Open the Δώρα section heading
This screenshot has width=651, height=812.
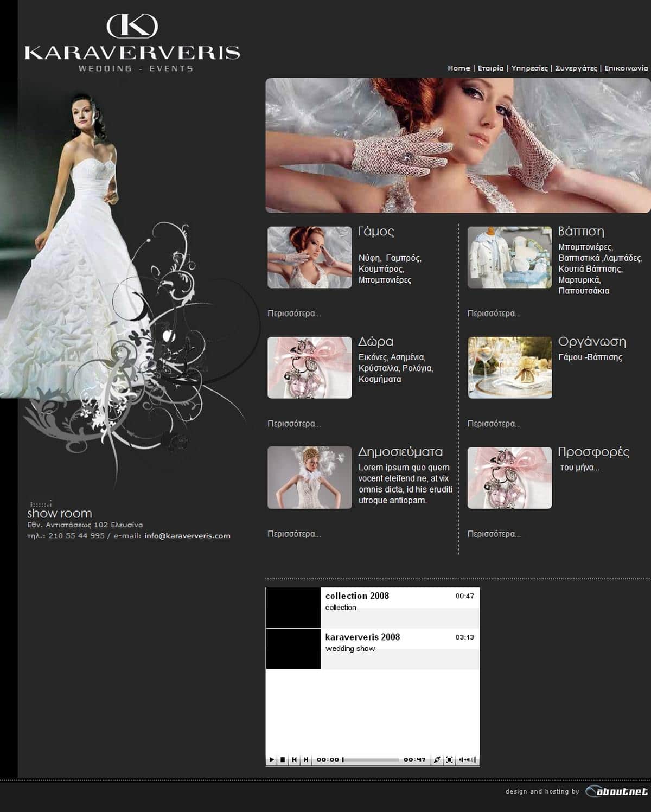(x=375, y=342)
